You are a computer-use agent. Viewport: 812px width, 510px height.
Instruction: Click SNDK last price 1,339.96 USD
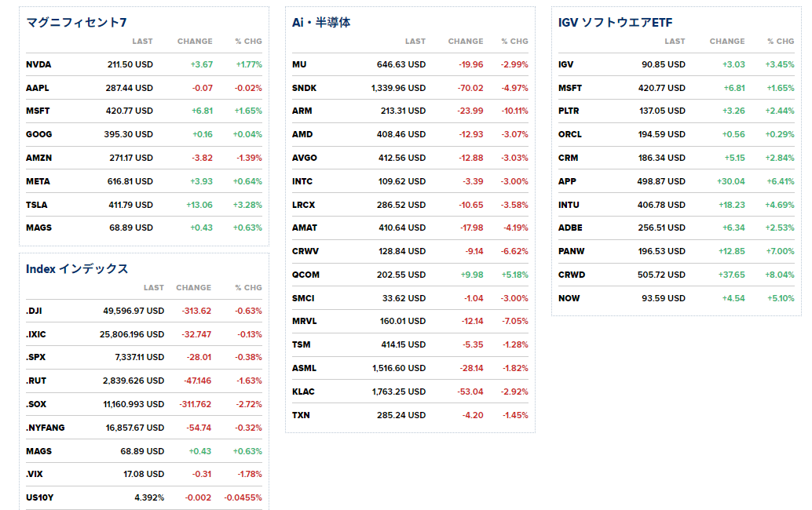398,88
